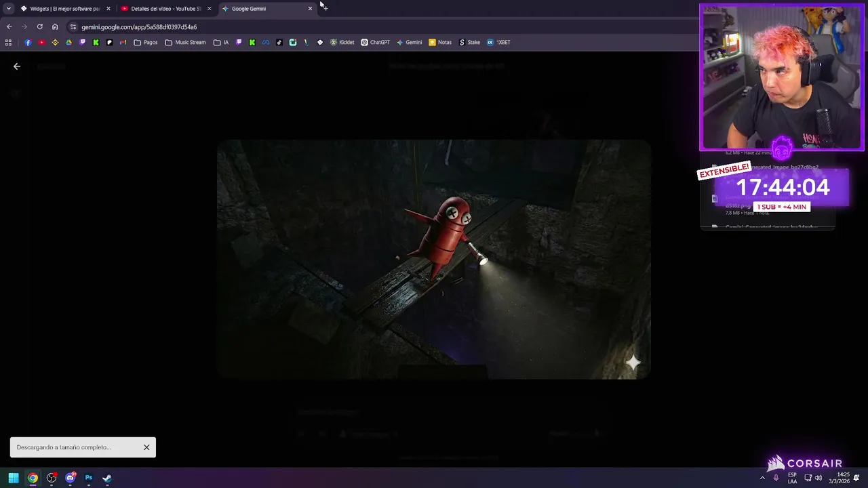This screenshot has height=488, width=868.
Task: Open Photoshop from the taskbar
Action: [x=89, y=478]
